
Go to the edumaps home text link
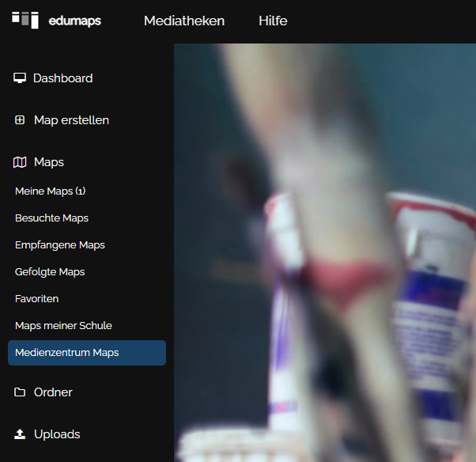tap(74, 21)
